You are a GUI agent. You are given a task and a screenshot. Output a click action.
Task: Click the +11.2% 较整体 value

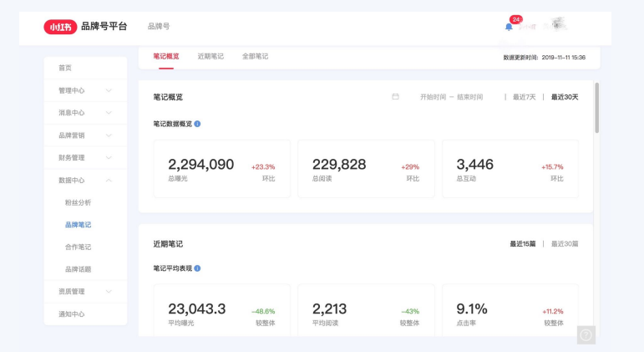tap(552, 311)
